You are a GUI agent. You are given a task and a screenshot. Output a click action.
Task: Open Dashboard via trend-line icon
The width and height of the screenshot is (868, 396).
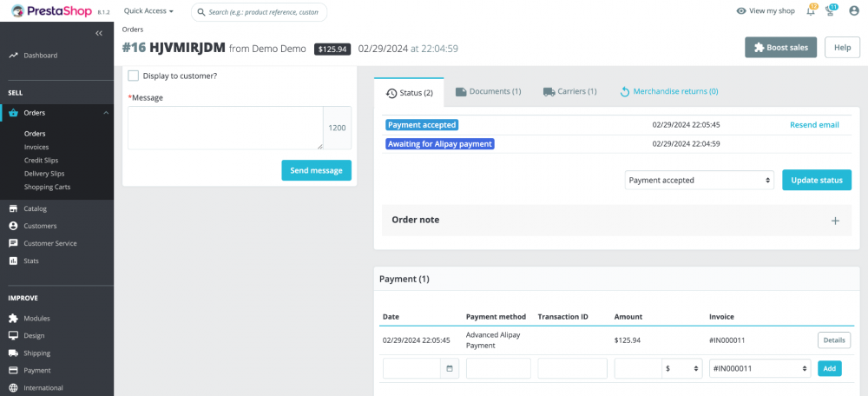pyautogui.click(x=13, y=56)
